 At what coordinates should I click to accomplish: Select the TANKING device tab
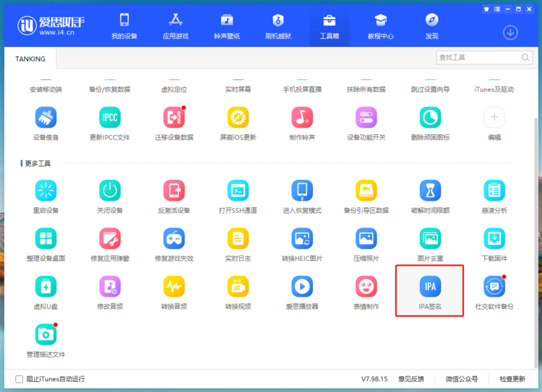point(30,58)
